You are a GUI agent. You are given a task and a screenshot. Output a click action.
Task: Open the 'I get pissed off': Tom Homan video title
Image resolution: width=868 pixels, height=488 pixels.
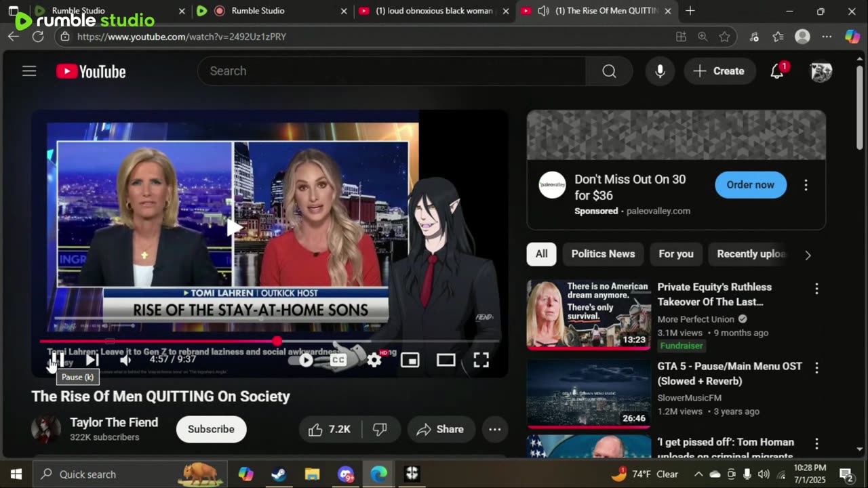point(726,449)
